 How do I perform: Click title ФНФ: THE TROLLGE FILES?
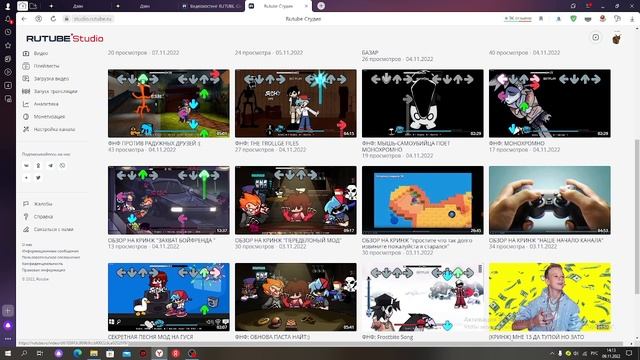pyautogui.click(x=267, y=144)
